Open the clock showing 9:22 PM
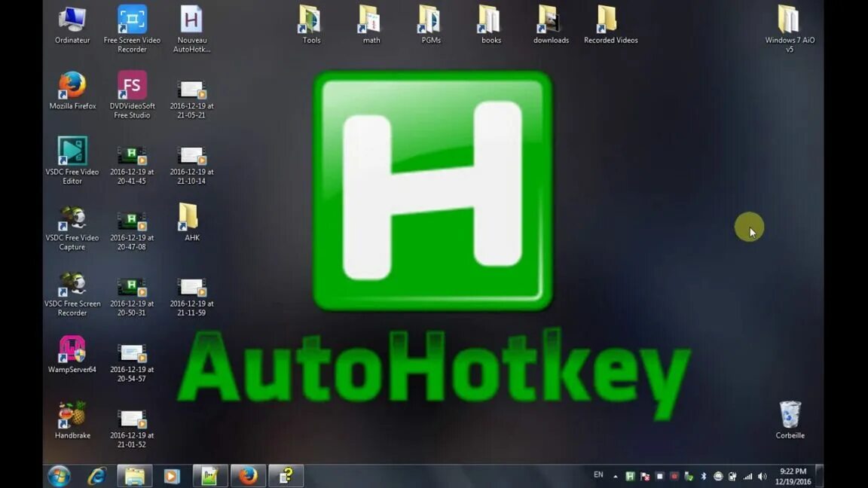Screen dimensions: 868x488 (793, 477)
